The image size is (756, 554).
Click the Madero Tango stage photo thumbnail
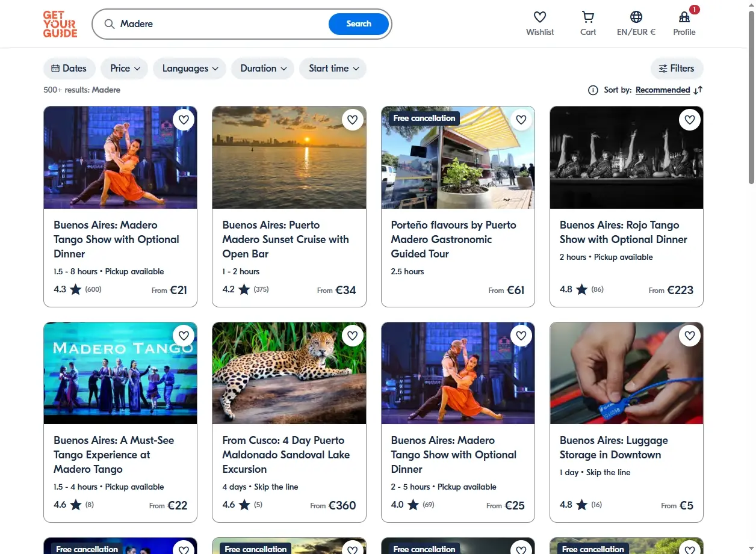click(120, 373)
